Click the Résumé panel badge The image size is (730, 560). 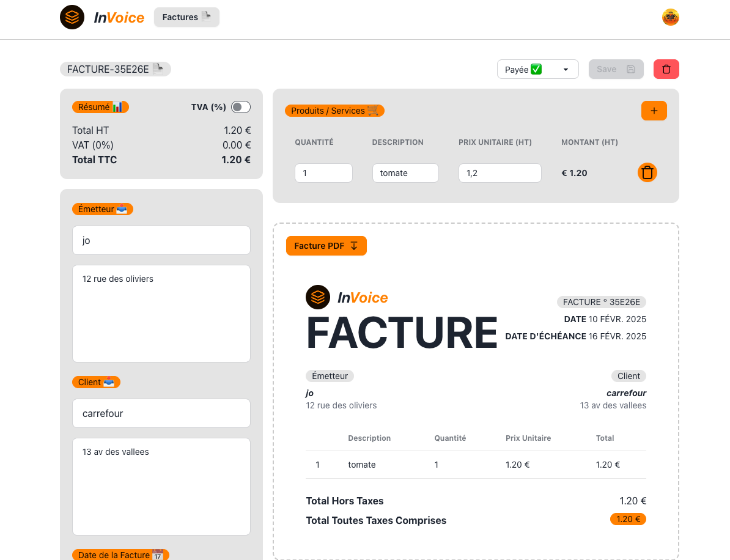click(x=100, y=106)
